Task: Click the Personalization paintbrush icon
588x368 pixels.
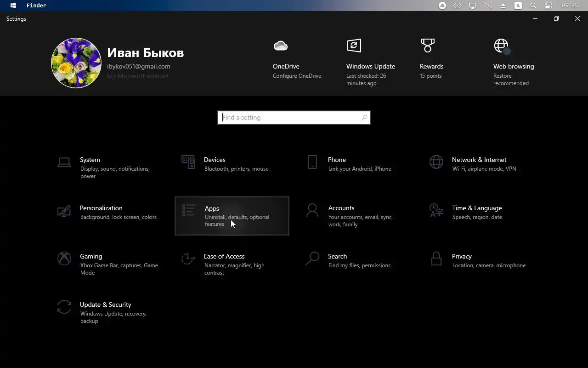Action: [x=64, y=211]
